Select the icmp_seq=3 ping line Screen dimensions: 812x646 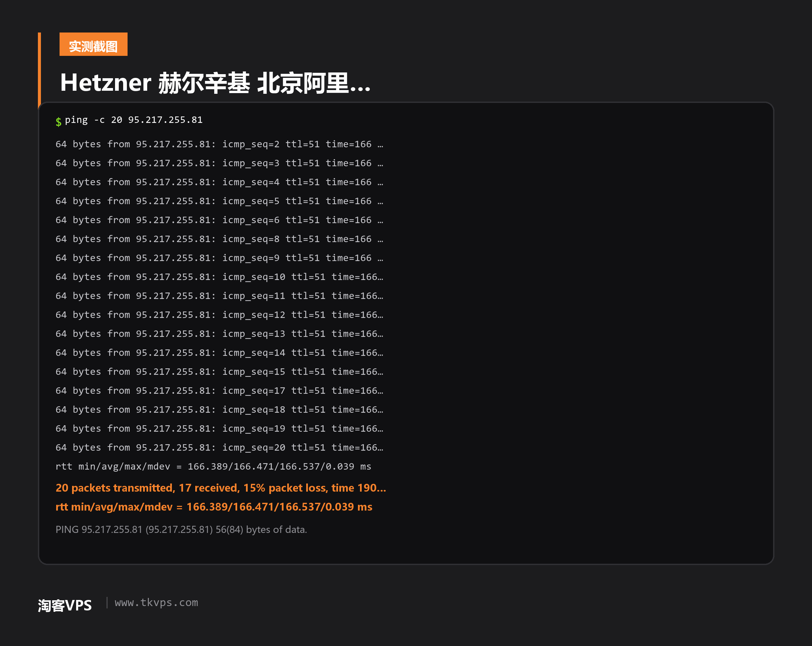coord(219,163)
